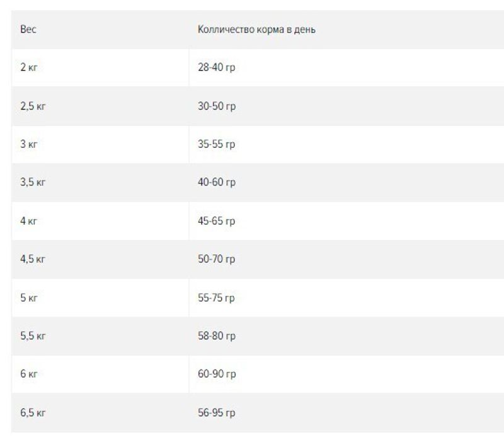This screenshot has width=504, height=437.
Task: Select the '3 кг' row label
Action: pos(29,144)
